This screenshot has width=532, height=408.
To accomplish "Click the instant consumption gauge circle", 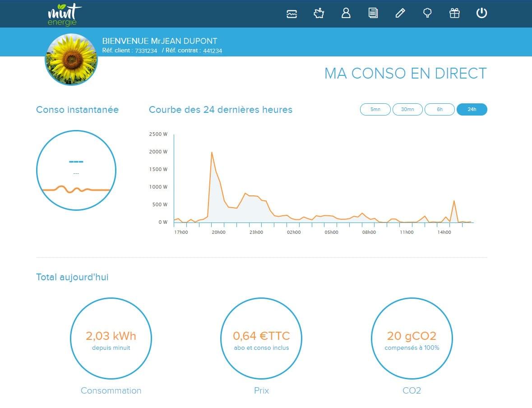I will (x=76, y=171).
